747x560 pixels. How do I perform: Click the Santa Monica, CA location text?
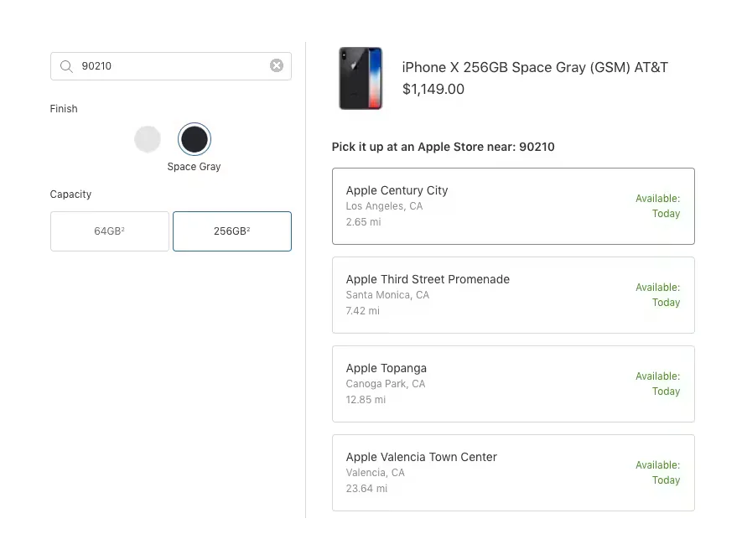(387, 295)
